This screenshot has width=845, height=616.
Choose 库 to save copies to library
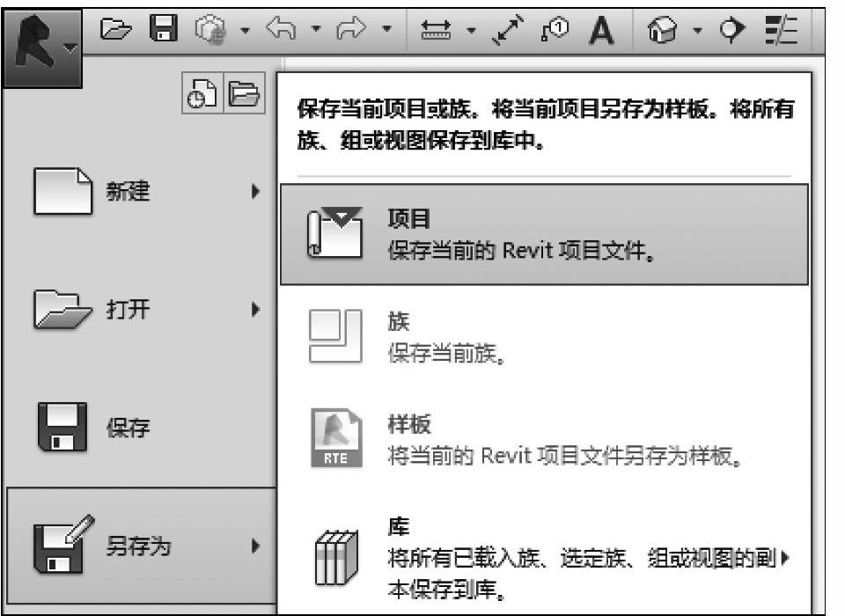point(544,558)
